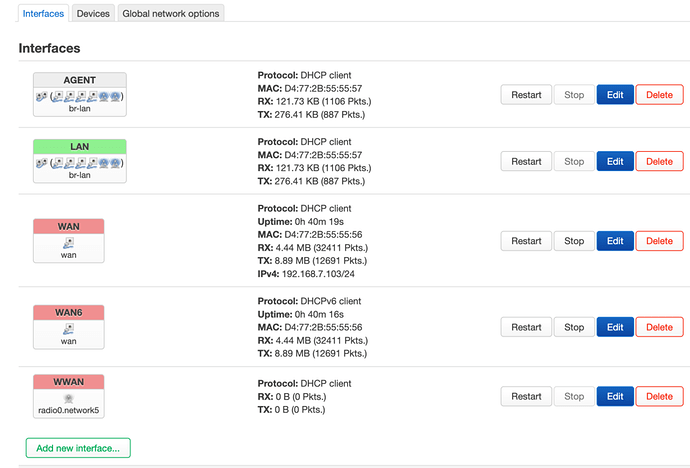
Task: Restart the AGENT interface
Action: (x=526, y=95)
